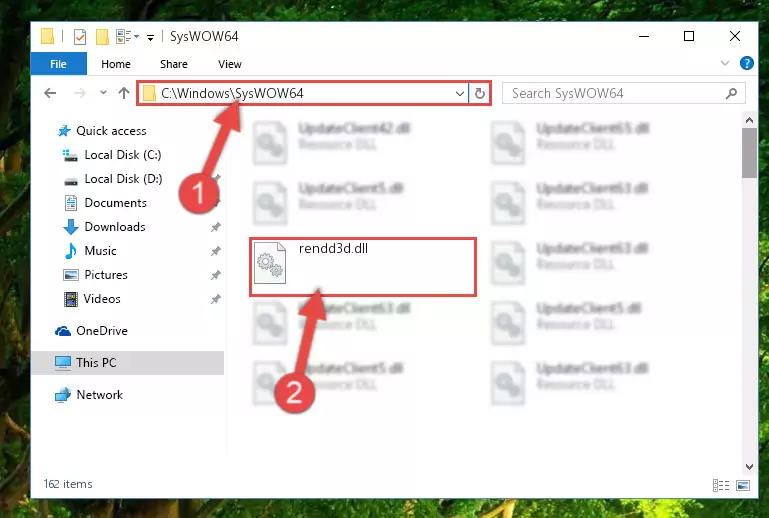Click the blue Downloads arrow icon
This screenshot has height=518, width=769.
71,227
